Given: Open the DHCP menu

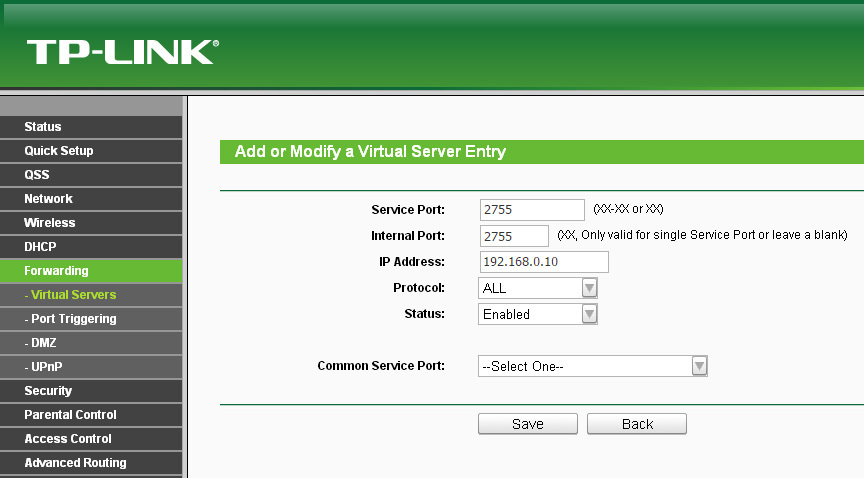Looking at the screenshot, I should pos(91,247).
